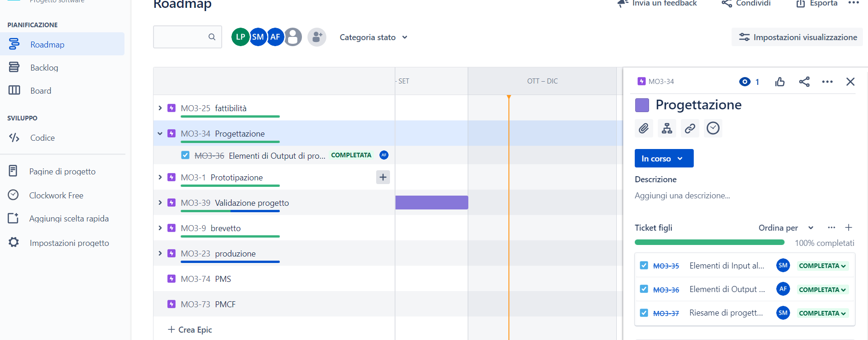Toggle the watch eye icon

[745, 82]
